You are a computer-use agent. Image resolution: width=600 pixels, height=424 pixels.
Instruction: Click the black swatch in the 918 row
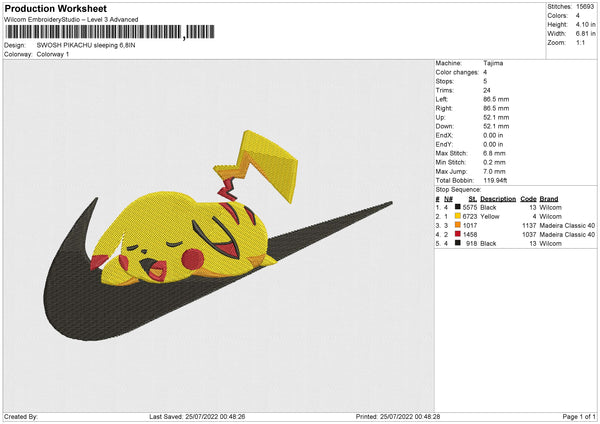[x=457, y=243]
